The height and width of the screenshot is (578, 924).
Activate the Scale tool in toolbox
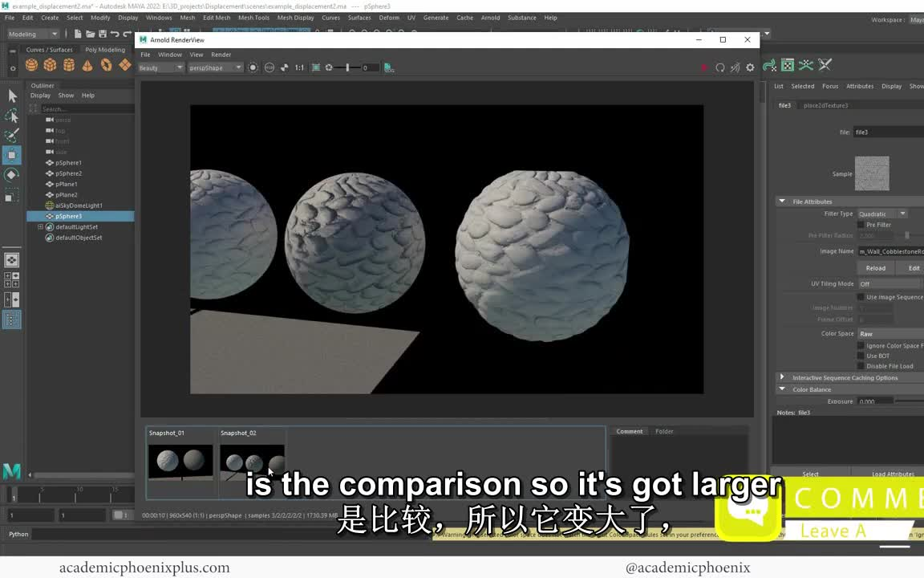coord(12,195)
